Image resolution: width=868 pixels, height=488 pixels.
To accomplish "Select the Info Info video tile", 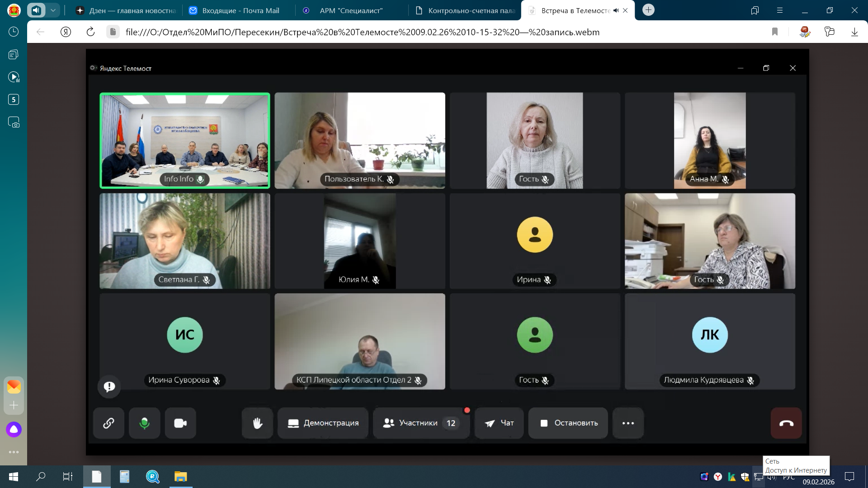I will pos(184,141).
